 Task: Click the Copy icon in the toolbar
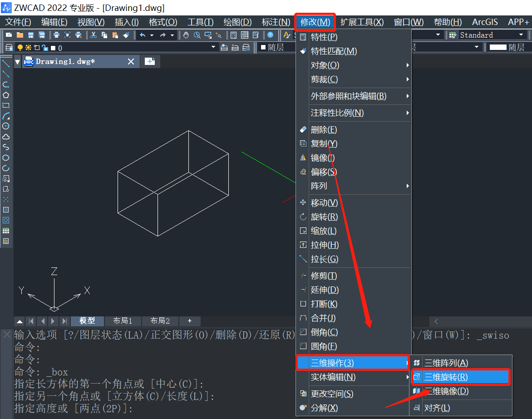(x=104, y=35)
